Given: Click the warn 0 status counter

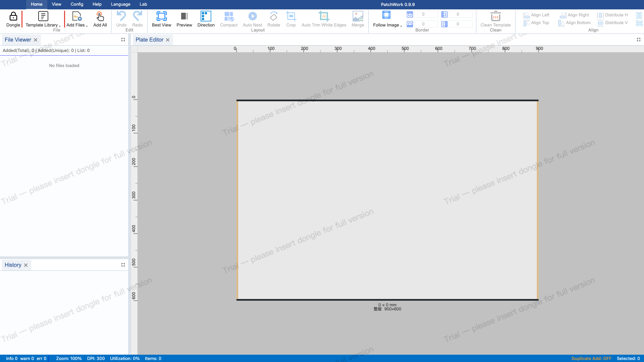Looking at the screenshot, I should pyautogui.click(x=27, y=358).
